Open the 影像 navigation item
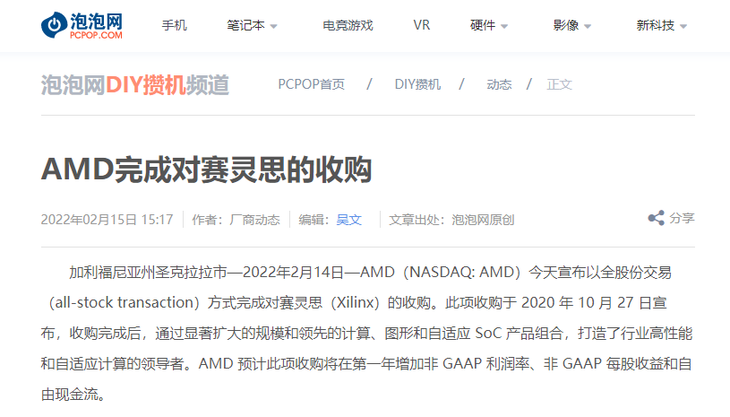Image resolution: width=730 pixels, height=417 pixels. pyautogui.click(x=566, y=26)
